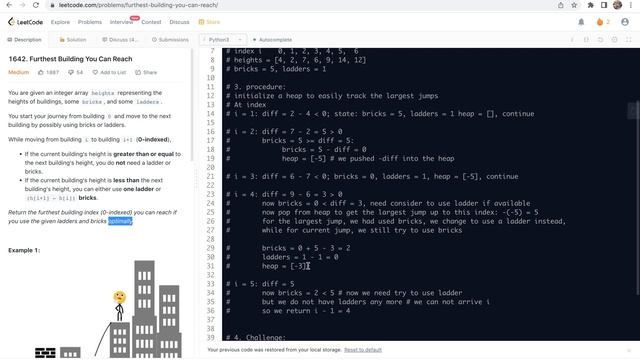
Task: Like the problem with thumbs up
Action: (x=48, y=72)
